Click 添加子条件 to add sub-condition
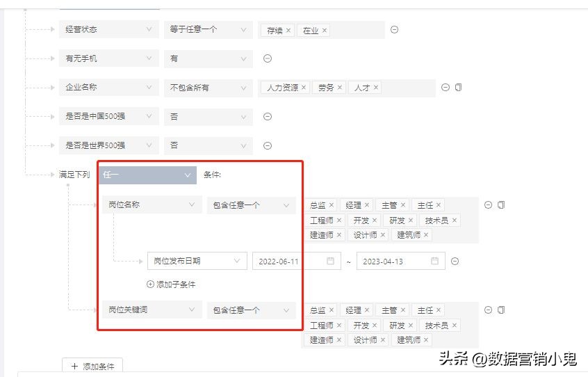 [x=171, y=284]
